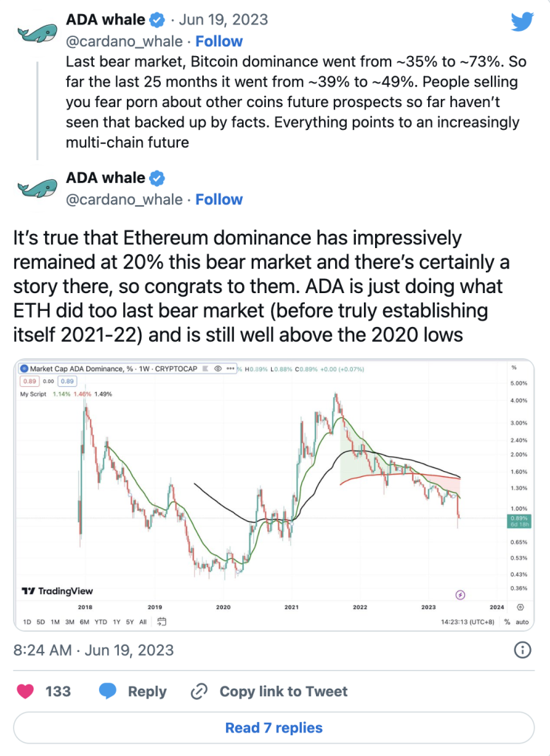The height and width of the screenshot is (756, 550).
Task: Click the go-to-date calendar icon
Action: pos(162,621)
